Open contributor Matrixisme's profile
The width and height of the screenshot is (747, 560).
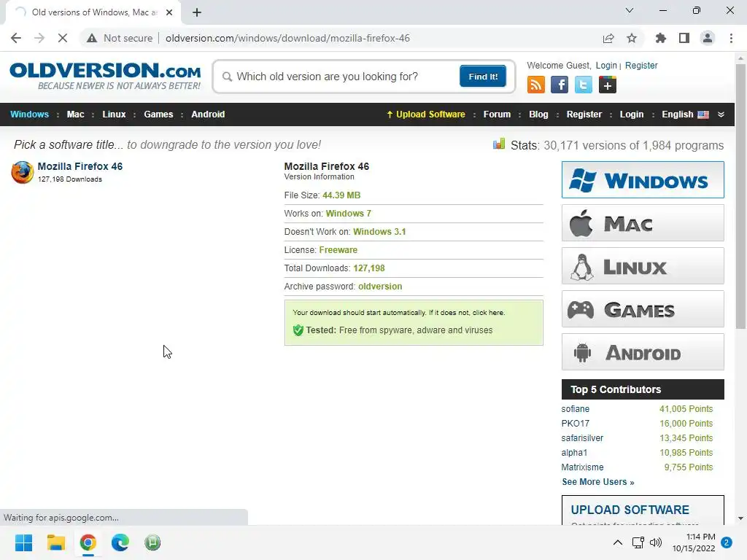(582, 467)
